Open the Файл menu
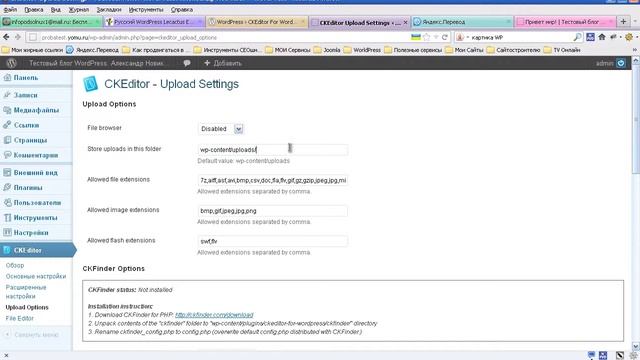640x360 pixels. pyautogui.click(x=10, y=9)
